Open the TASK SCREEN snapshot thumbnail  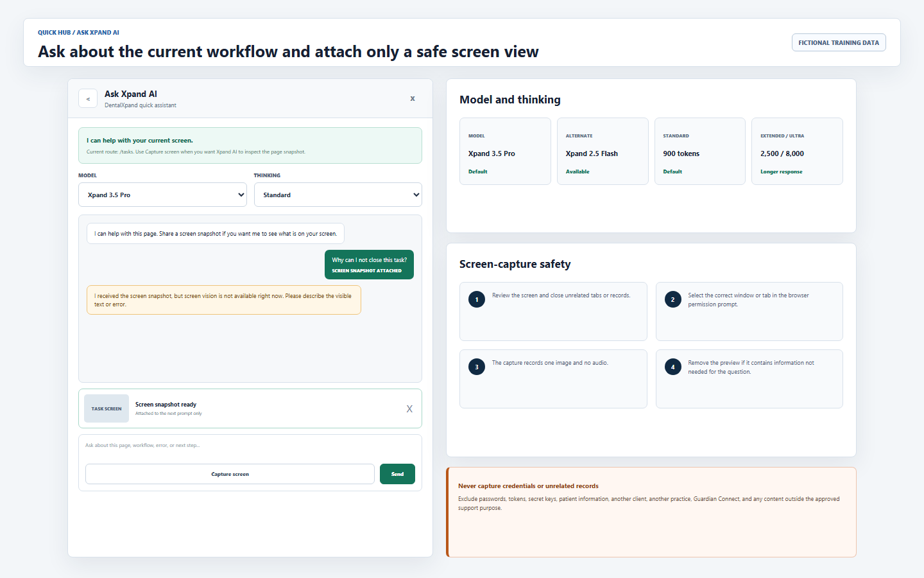107,408
